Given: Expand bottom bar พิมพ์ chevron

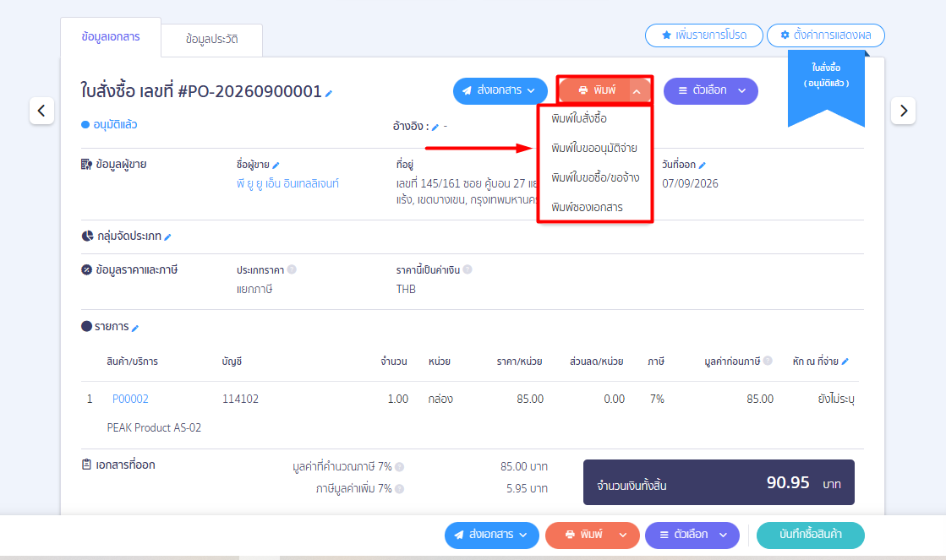Looking at the screenshot, I should (622, 536).
